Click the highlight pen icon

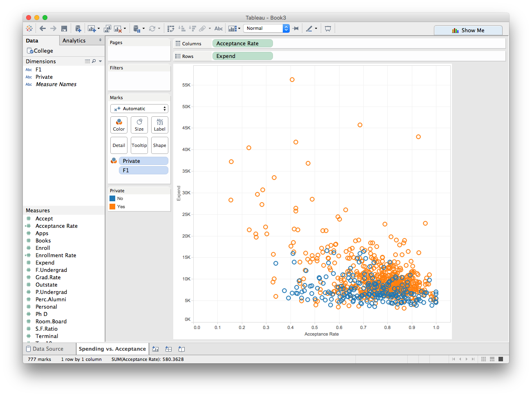pyautogui.click(x=309, y=29)
